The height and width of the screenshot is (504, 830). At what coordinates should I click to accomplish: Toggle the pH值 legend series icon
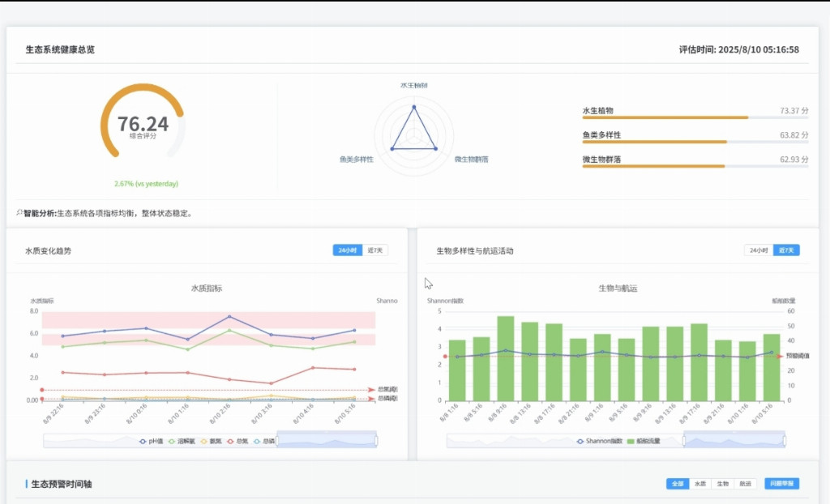point(143,442)
